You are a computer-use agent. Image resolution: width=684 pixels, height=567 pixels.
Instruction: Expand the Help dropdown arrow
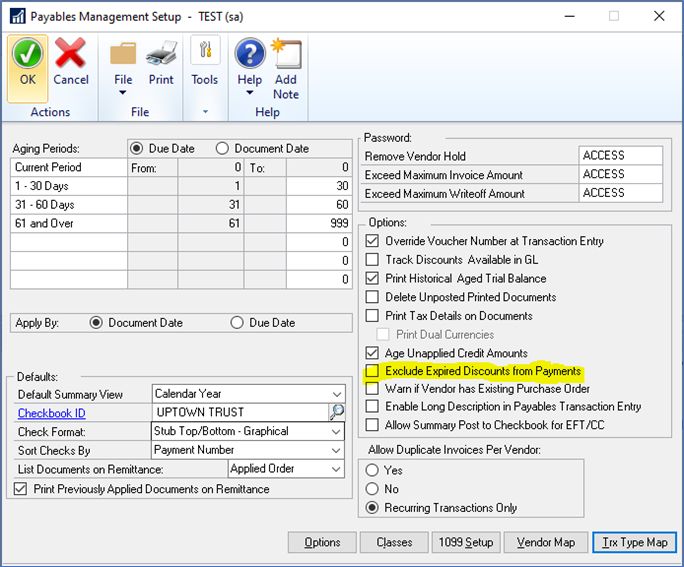pos(250,92)
